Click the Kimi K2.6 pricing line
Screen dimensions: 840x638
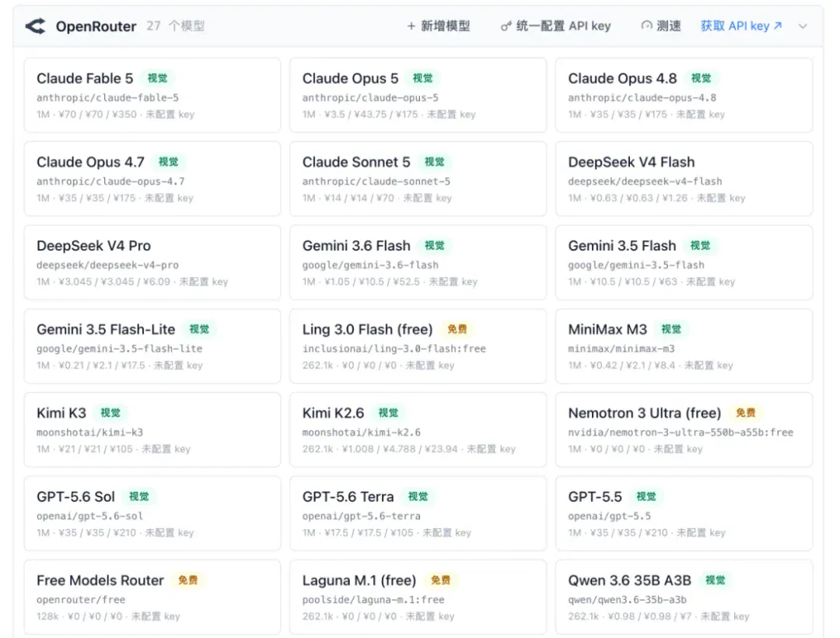click(409, 449)
